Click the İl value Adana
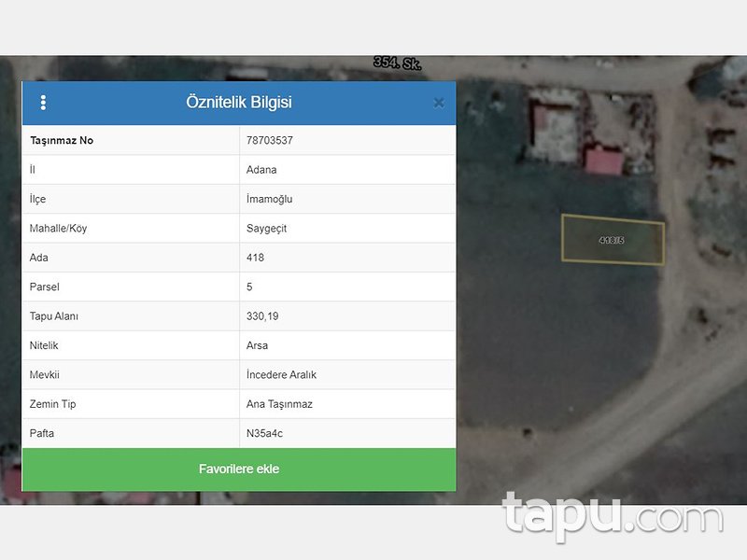This screenshot has width=747, height=560. [x=261, y=170]
